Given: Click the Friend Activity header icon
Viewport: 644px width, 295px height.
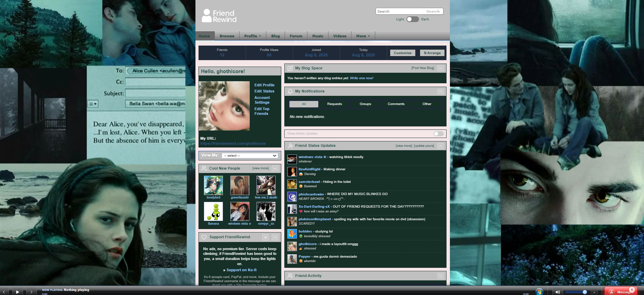Looking at the screenshot, I should coord(290,276).
